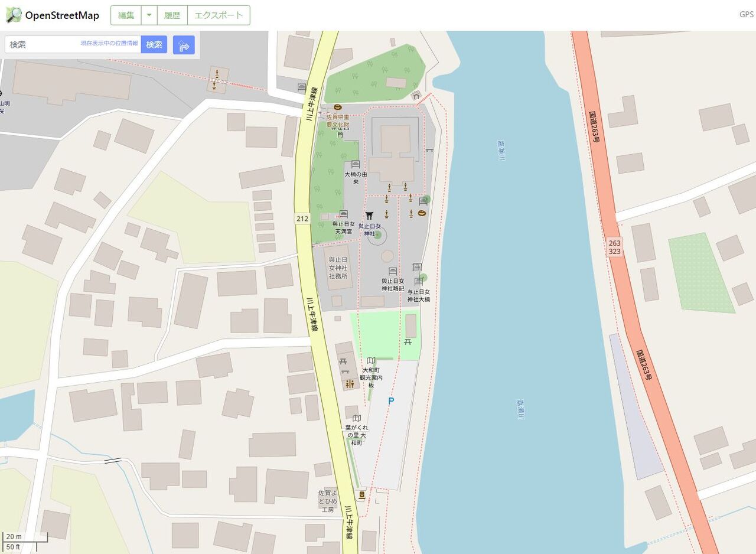
Task: Click the エクスポート export button
Action: (219, 15)
